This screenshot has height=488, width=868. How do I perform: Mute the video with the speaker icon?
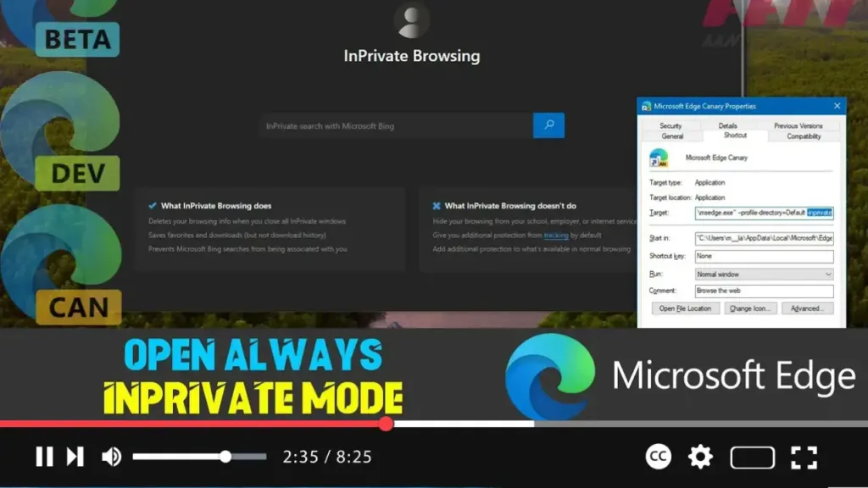point(111,457)
